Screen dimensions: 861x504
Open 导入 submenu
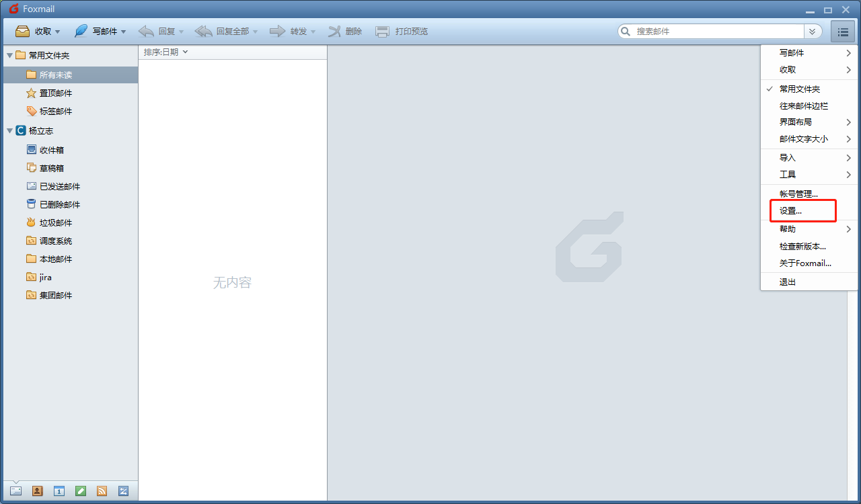click(x=809, y=157)
